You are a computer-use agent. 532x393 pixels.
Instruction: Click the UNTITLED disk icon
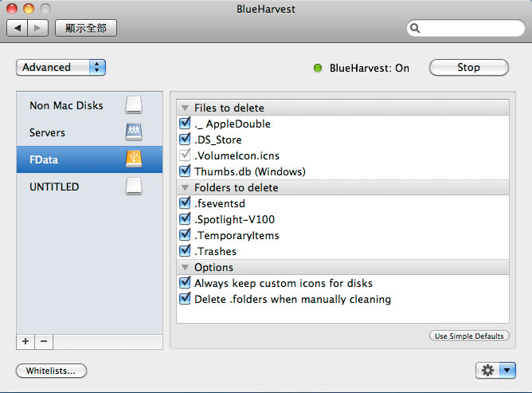[x=134, y=187]
